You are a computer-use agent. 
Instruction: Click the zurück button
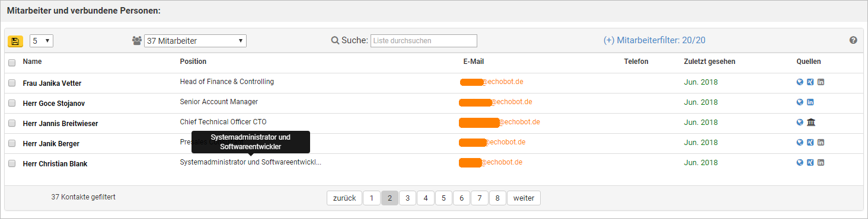[x=344, y=198]
